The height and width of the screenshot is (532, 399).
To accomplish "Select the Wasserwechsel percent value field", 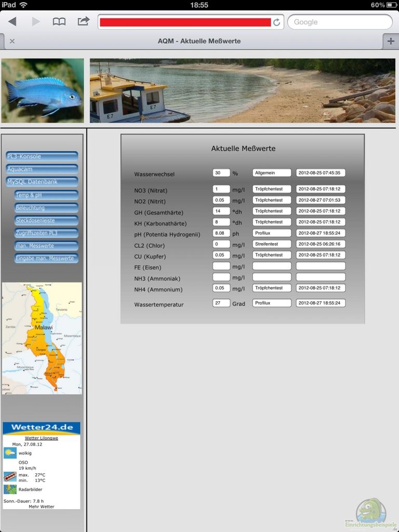I will click(x=221, y=173).
